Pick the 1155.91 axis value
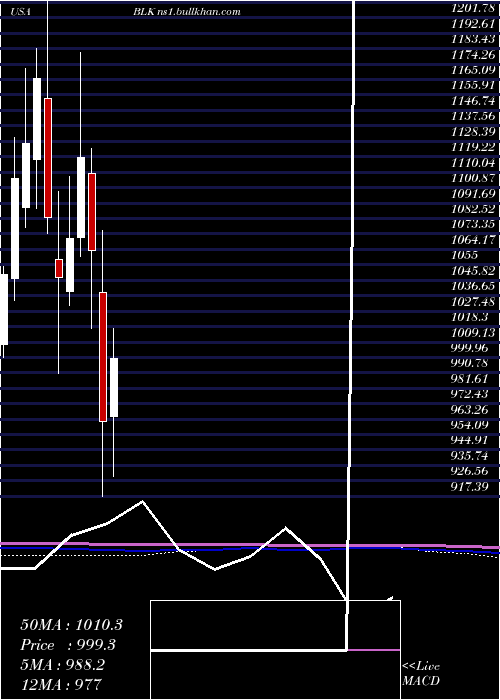This screenshot has width=500, height=700. [x=473, y=85]
